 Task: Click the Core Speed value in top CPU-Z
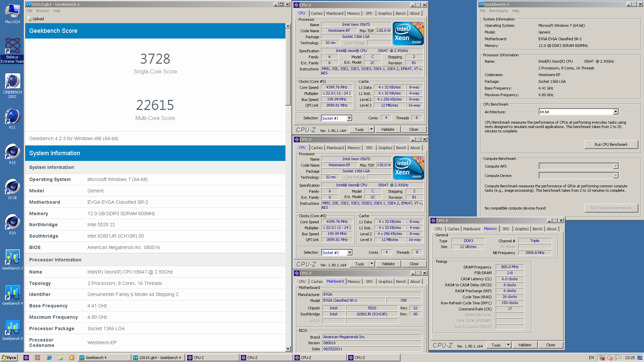tap(337, 87)
